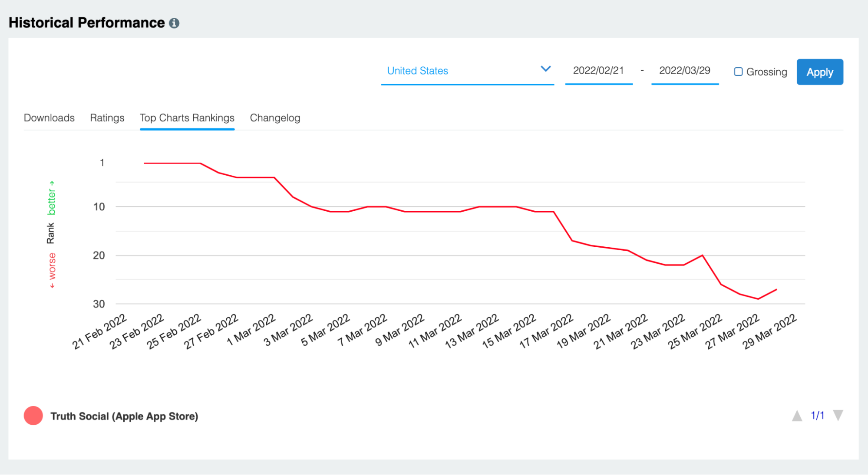Enable the Grossing checkbox
Viewport: 868px width, 475px height.
(738, 72)
